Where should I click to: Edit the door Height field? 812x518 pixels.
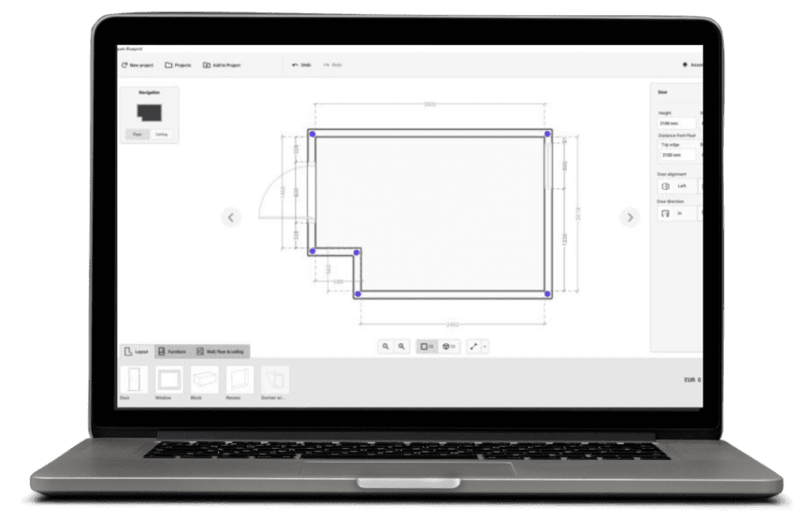point(676,124)
